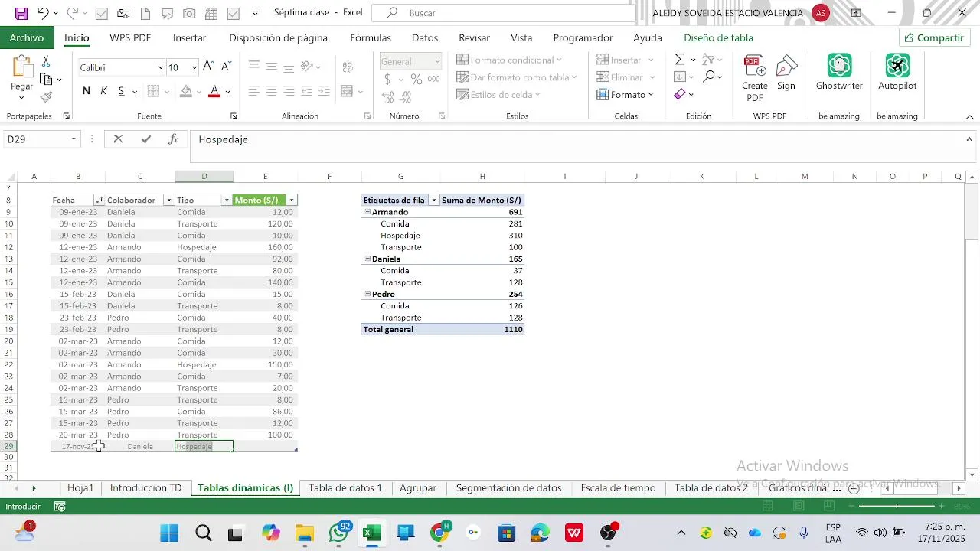Click the merge cells icon
980x551 pixels.
tap(348, 91)
